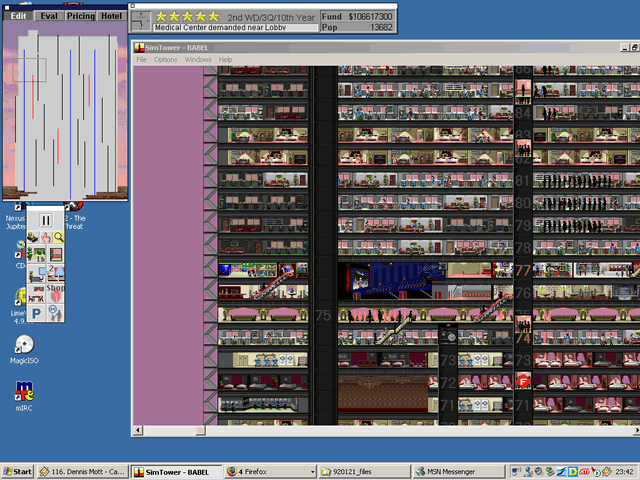Select the security and services tool
The image size is (640, 480).
56,312
